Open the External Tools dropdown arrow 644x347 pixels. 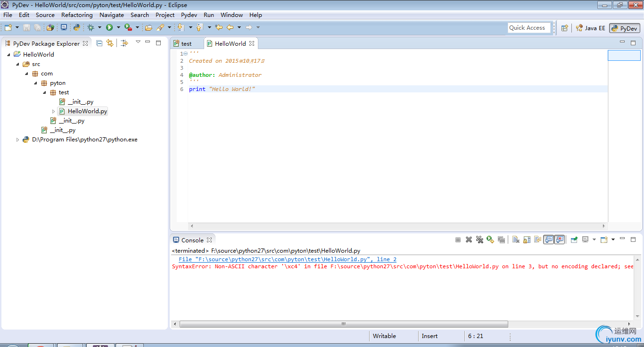click(x=137, y=28)
